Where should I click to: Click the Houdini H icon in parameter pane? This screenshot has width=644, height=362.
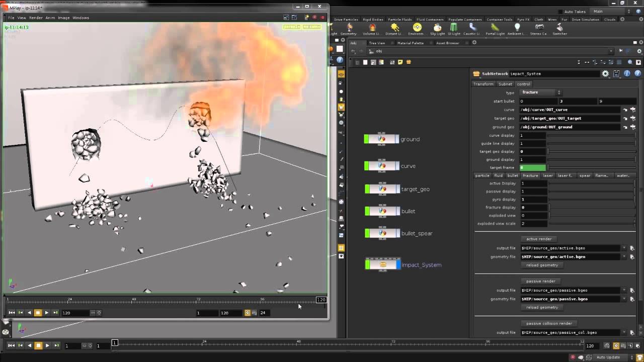coord(616,73)
